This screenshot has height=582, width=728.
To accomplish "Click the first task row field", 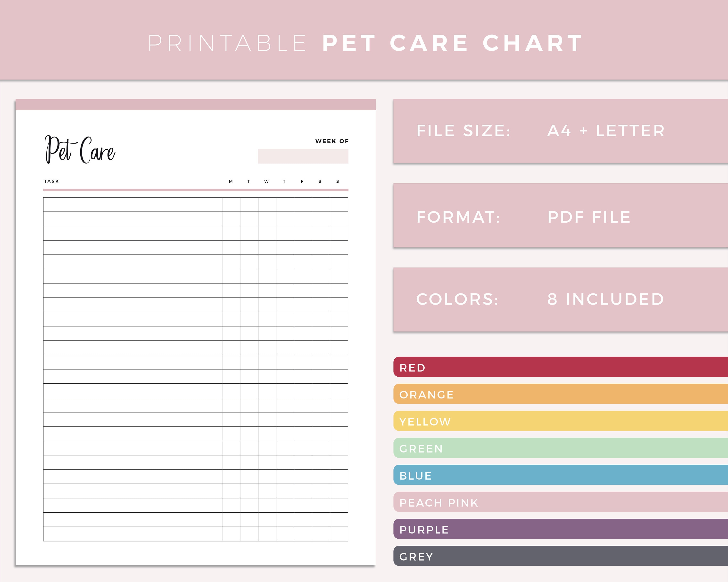I will [x=133, y=204].
